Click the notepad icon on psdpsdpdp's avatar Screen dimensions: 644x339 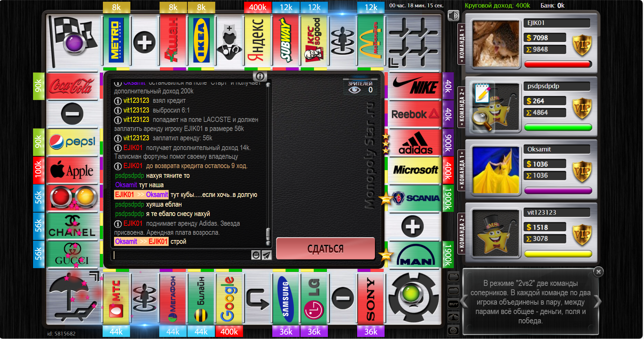483,93
